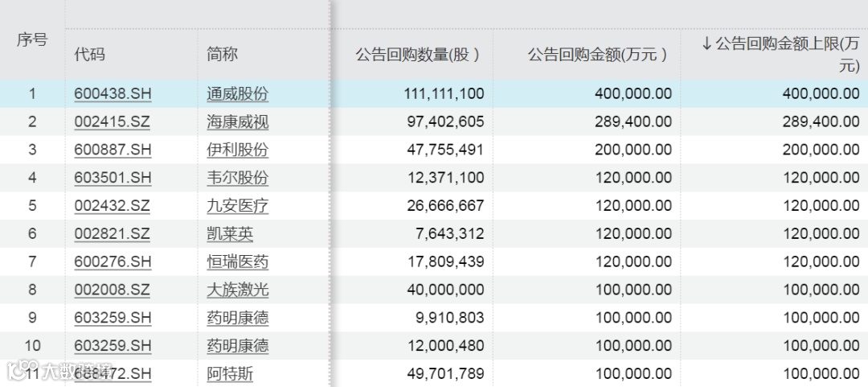The width and height of the screenshot is (868, 387).
Task: Select 伊利股份's 金额上限 cell 200,000.00
Action: pos(821,150)
